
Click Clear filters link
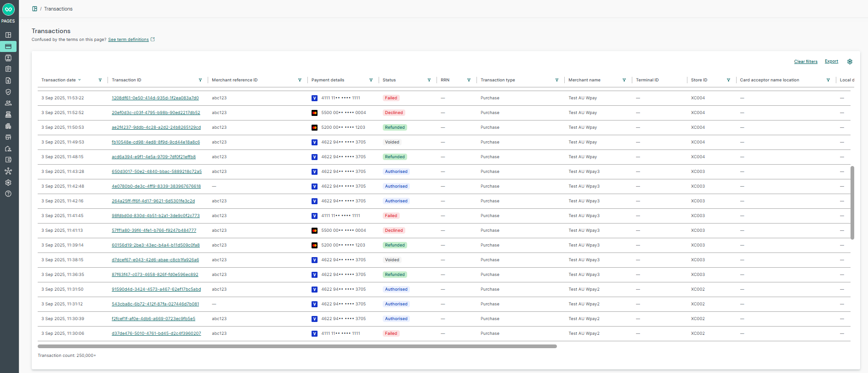(x=806, y=62)
